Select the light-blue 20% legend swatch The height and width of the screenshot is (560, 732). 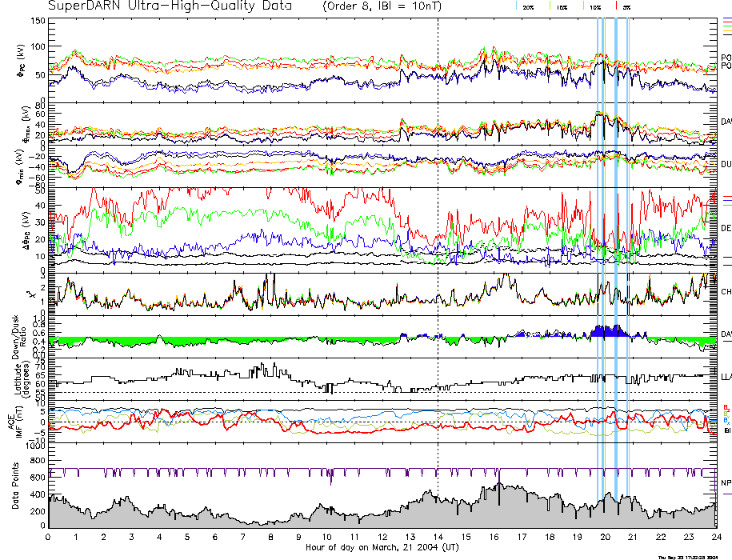click(x=517, y=6)
